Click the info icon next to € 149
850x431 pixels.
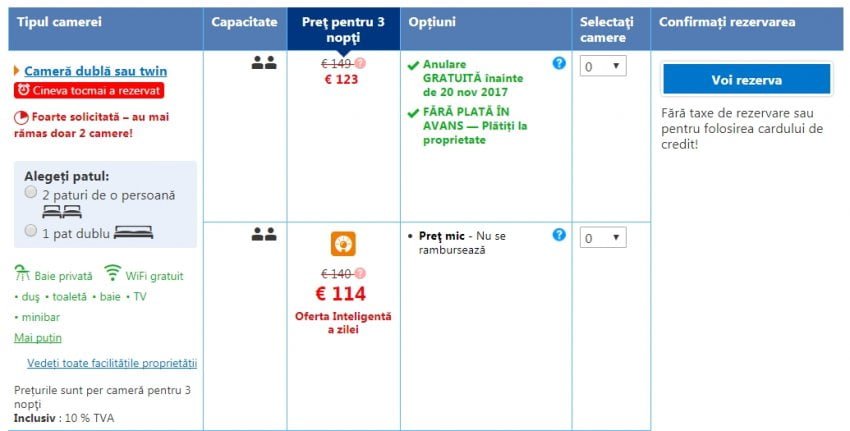361,64
